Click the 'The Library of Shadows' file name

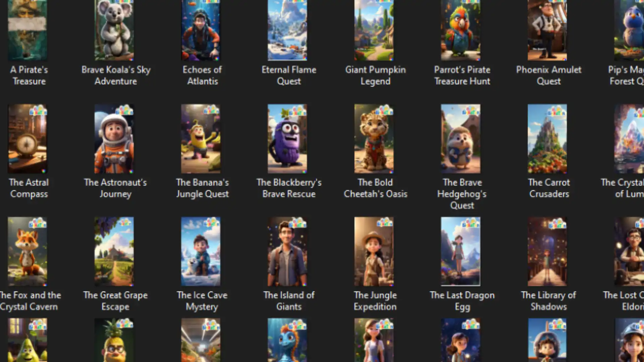[549, 301]
